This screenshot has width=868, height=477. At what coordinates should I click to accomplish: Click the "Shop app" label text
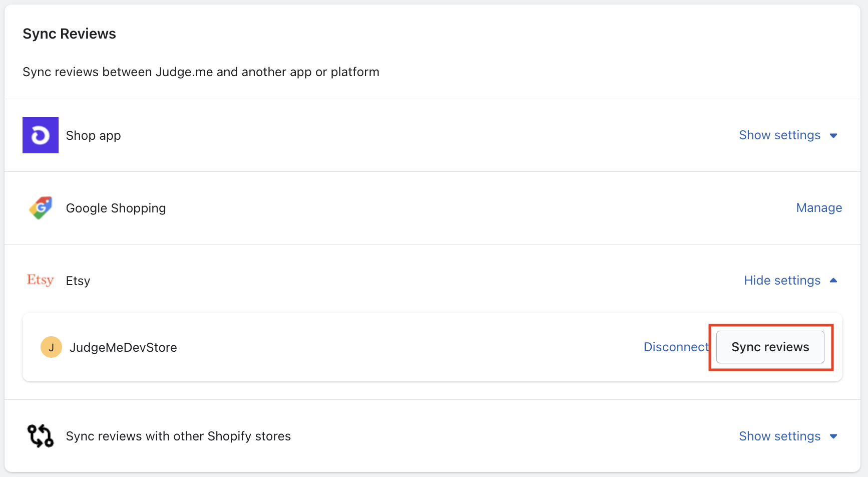coord(94,136)
